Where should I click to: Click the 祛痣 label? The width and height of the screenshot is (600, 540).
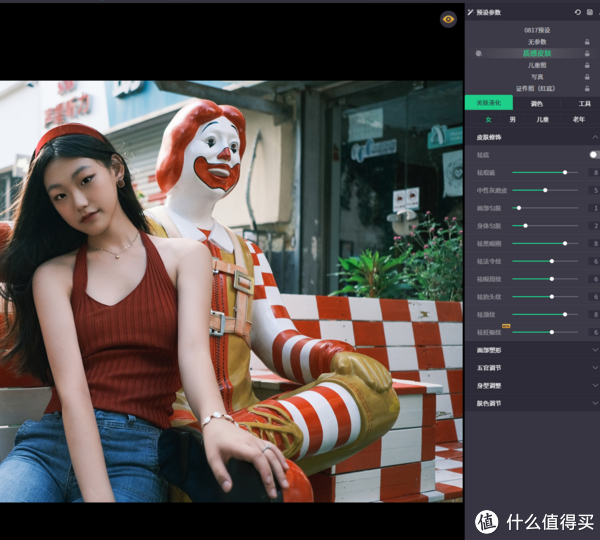coord(483,155)
